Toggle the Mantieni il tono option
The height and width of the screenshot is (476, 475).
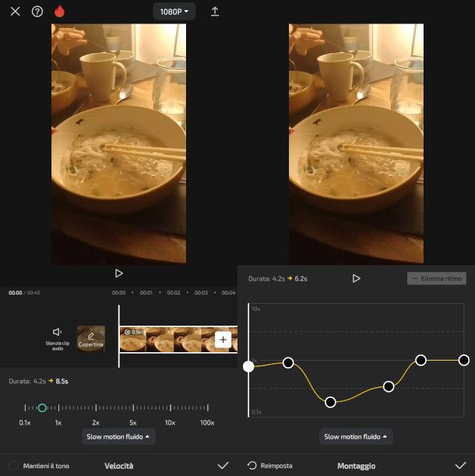coord(39,466)
